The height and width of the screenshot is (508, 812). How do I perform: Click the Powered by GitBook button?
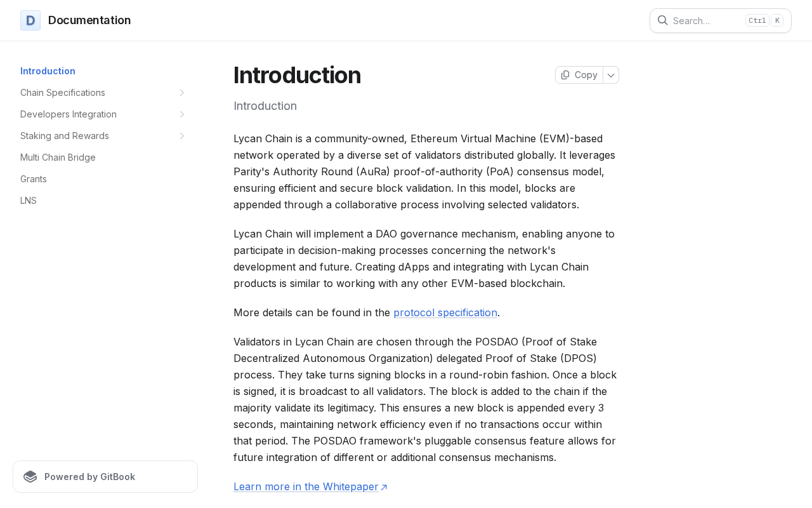click(105, 477)
